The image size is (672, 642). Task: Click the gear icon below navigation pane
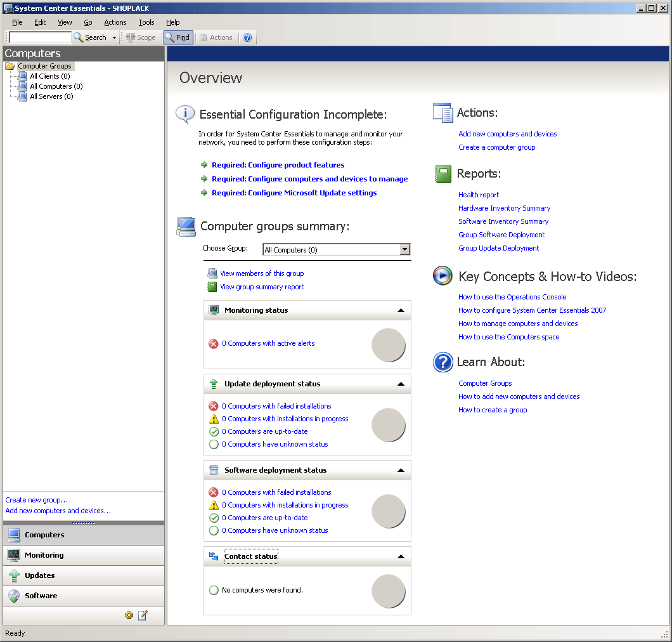pos(129,615)
